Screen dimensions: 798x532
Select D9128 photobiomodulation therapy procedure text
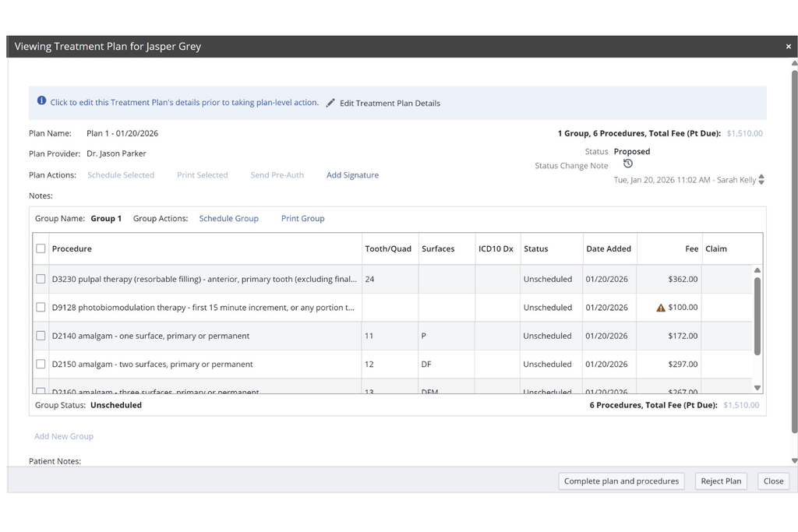[203, 308]
